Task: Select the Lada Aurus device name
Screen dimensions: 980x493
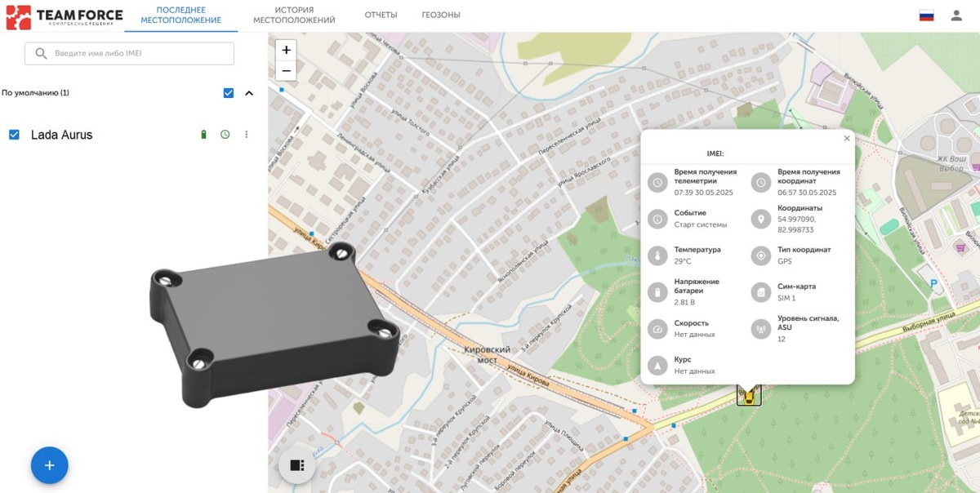Action: pos(61,135)
